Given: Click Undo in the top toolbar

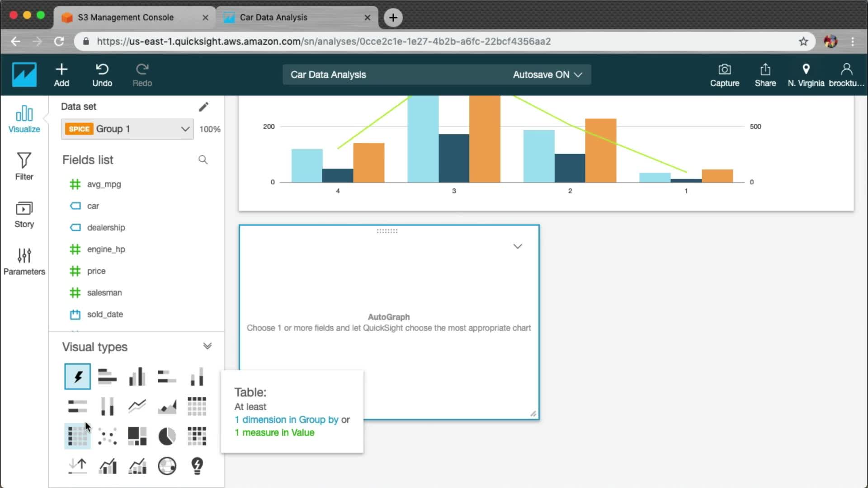Looking at the screenshot, I should pos(102,75).
